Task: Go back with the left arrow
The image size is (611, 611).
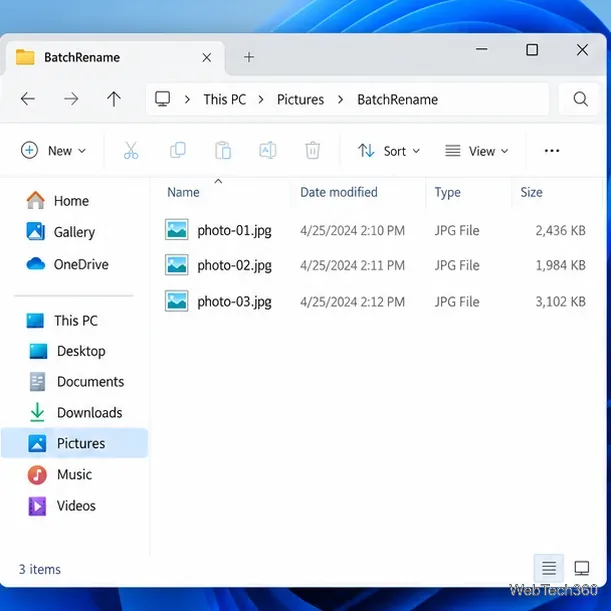Action: tap(28, 99)
